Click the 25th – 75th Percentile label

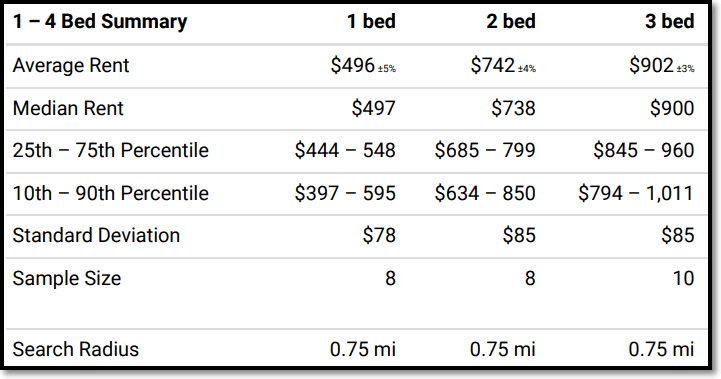tap(110, 150)
